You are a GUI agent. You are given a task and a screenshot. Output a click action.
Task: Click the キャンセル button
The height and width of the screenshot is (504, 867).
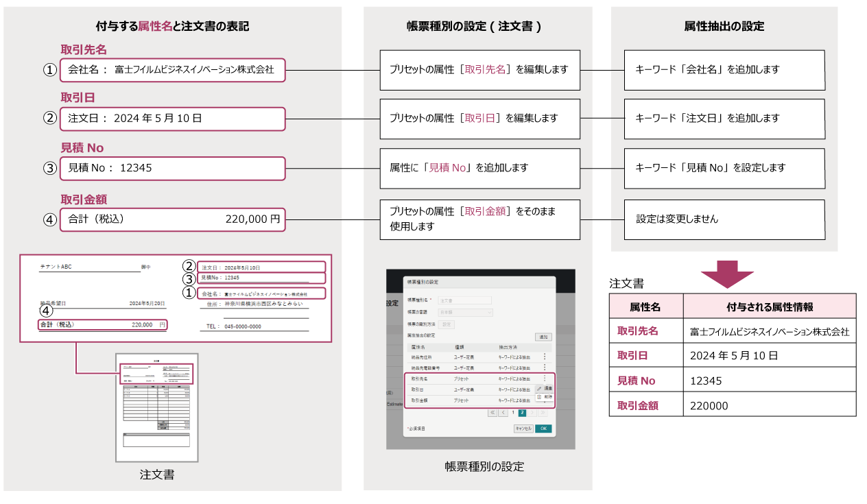[523, 429]
